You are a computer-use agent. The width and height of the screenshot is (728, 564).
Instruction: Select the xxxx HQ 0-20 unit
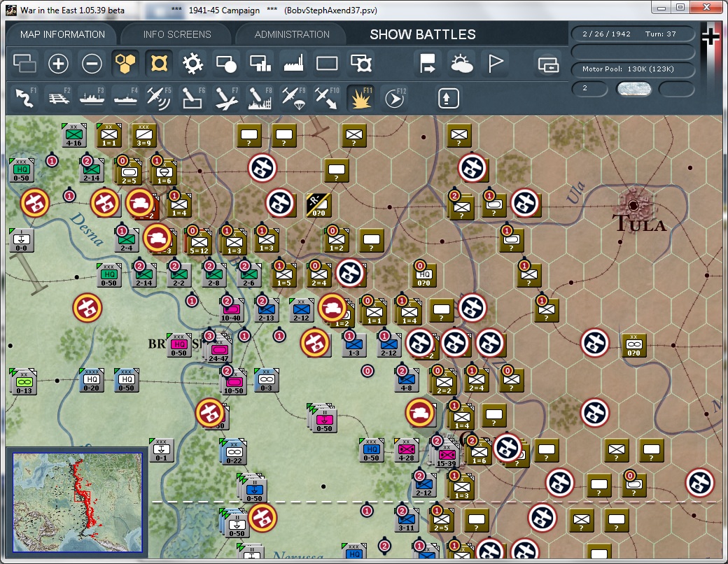[91, 380]
